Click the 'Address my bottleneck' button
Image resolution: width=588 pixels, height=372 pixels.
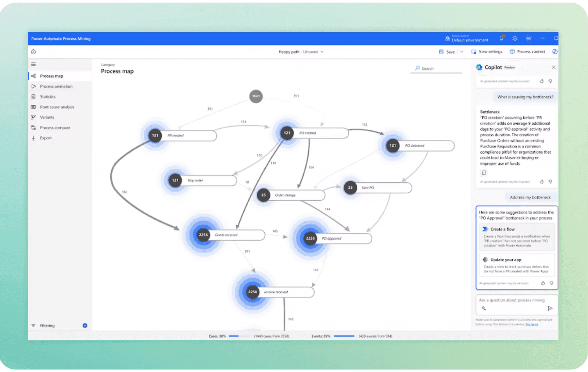531,197
